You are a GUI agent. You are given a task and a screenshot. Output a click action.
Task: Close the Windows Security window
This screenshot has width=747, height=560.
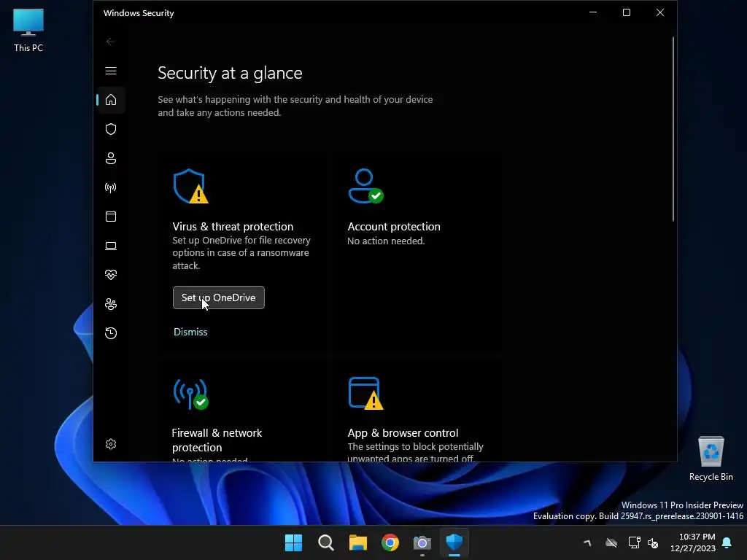coord(659,12)
